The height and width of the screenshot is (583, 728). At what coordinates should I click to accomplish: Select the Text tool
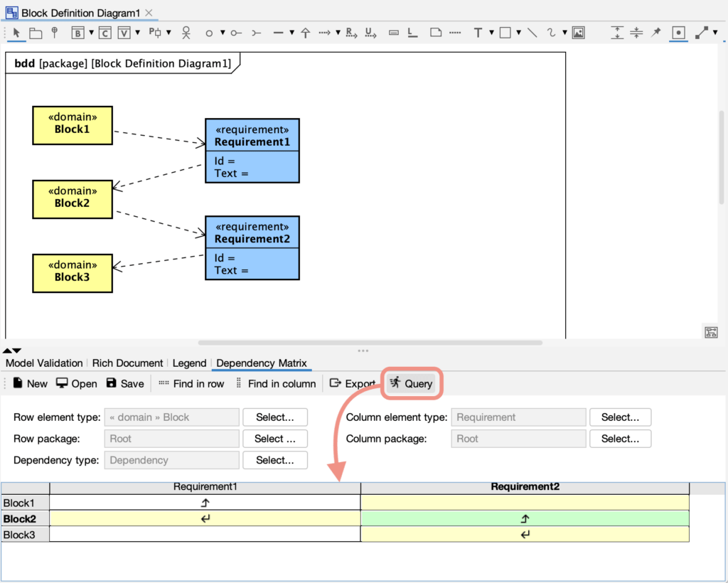point(478,33)
